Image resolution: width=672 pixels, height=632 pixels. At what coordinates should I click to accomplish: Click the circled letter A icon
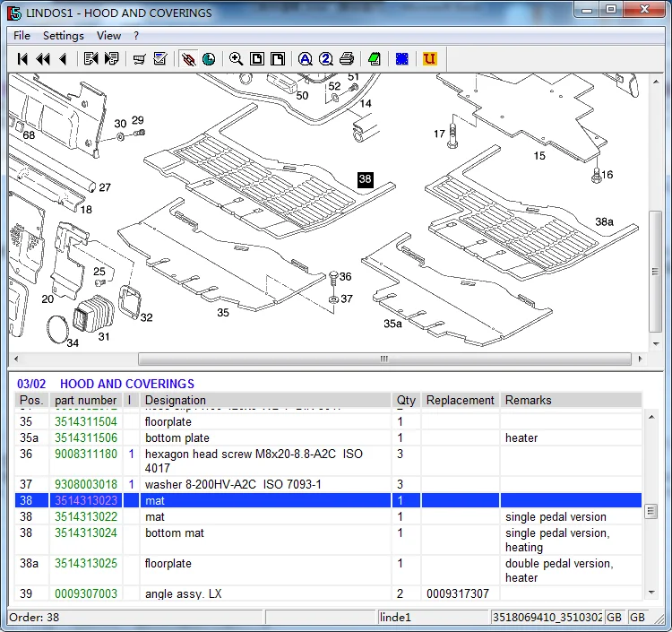click(305, 59)
